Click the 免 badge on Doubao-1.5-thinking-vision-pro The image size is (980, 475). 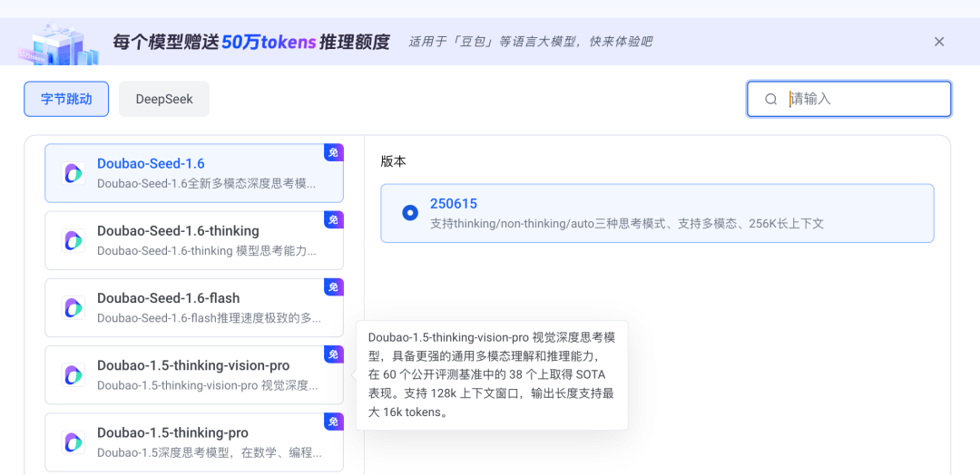click(334, 354)
